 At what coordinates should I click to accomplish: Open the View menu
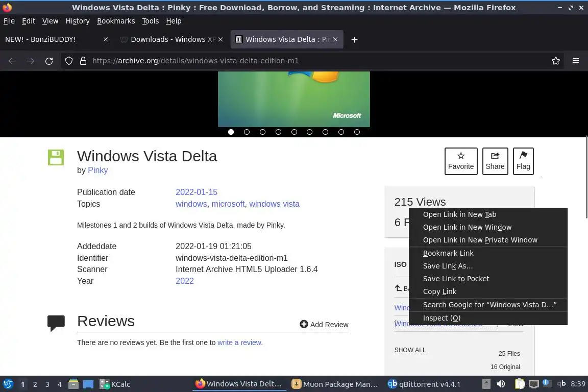(x=50, y=21)
